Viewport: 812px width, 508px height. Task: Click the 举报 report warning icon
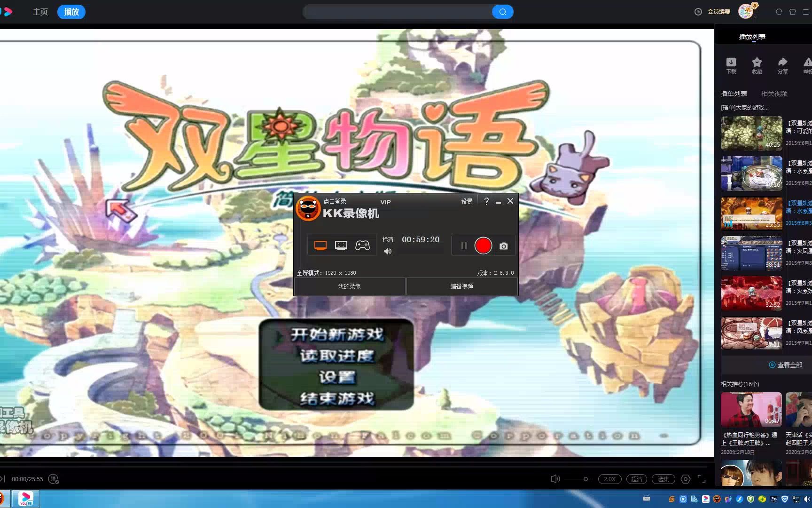[x=807, y=65]
